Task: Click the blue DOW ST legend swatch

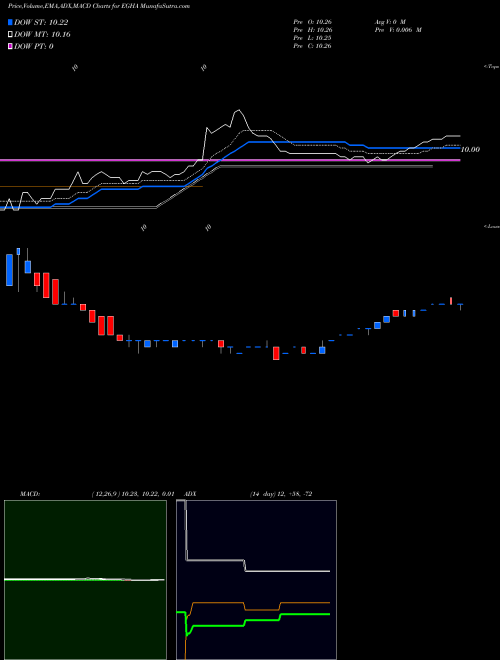Action: pyautogui.click(x=11, y=22)
